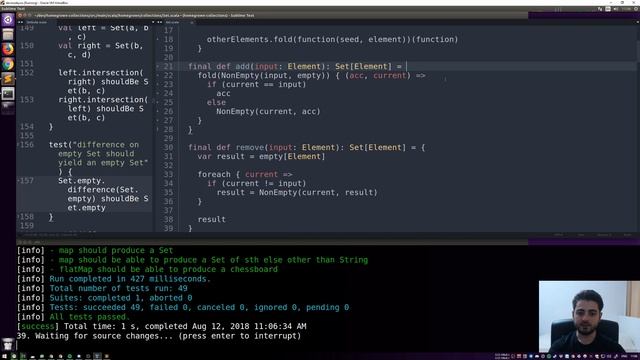The height and width of the screenshot is (360, 640).
Task: Select the left pane's file tab
Action: point(37,22)
